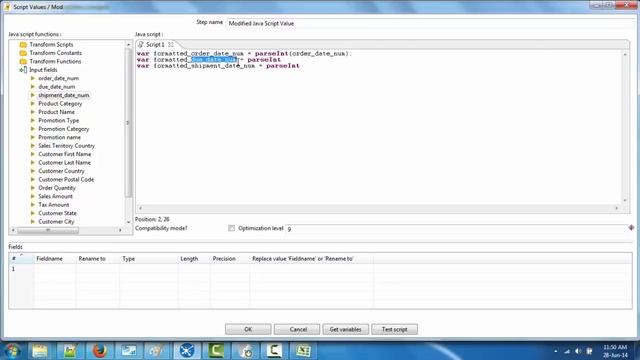The image size is (640, 360).
Task: Close the Script 1 tab
Action: pos(171,44)
